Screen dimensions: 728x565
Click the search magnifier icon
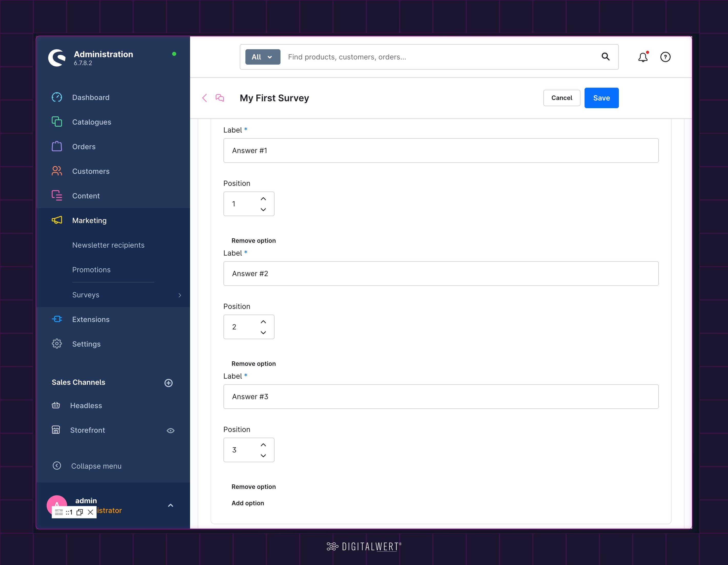click(x=605, y=57)
